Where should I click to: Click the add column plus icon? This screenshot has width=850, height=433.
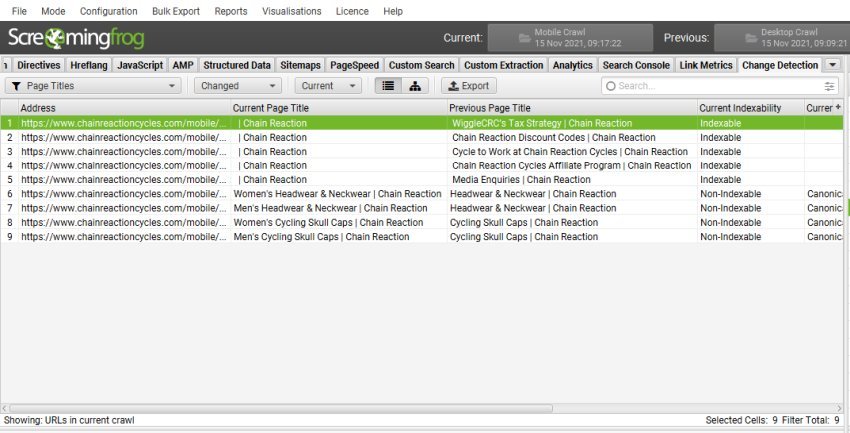(x=837, y=107)
